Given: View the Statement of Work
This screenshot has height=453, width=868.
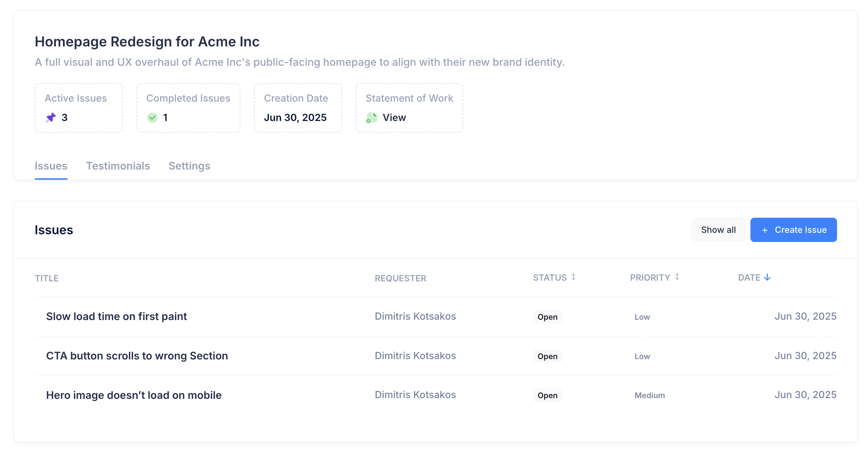Looking at the screenshot, I should click(394, 117).
